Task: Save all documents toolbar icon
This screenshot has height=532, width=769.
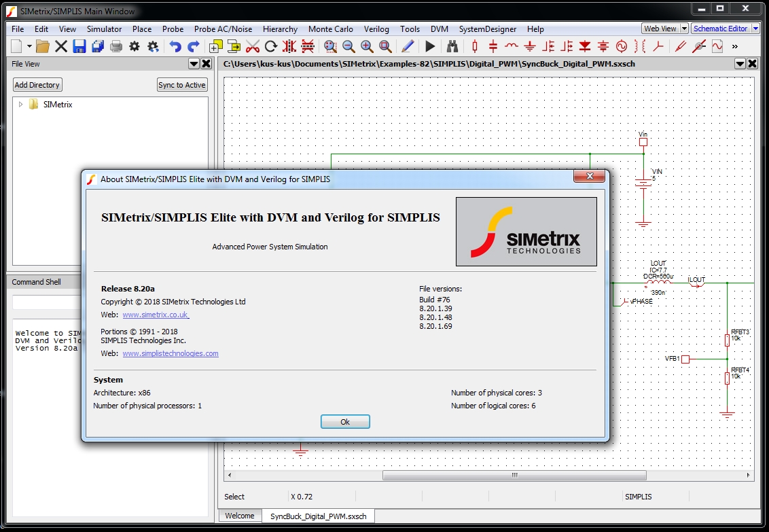Action: (x=98, y=47)
